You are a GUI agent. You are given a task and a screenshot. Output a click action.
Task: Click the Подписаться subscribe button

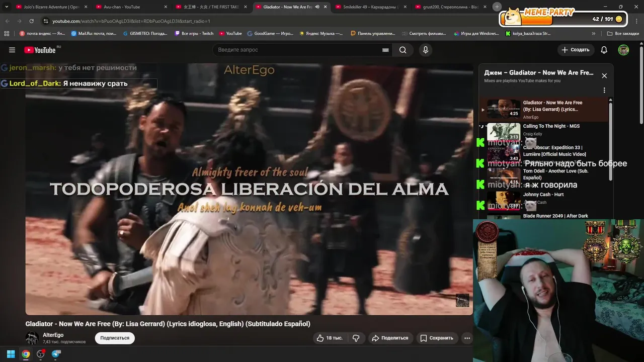coord(115,338)
